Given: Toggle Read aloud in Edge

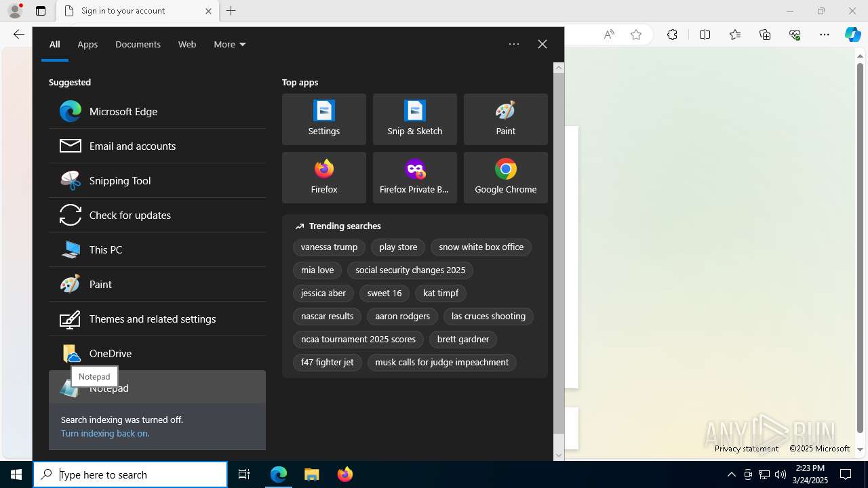Looking at the screenshot, I should 609,35.
